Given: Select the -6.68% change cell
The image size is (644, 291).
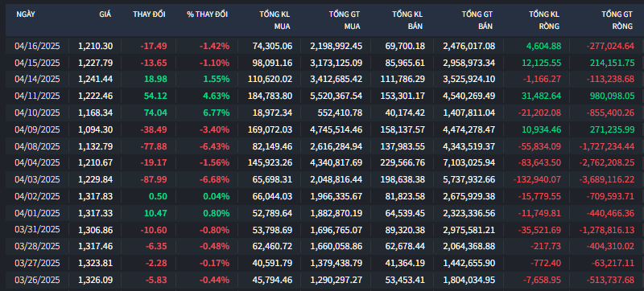Looking at the screenshot, I should coord(214,179).
